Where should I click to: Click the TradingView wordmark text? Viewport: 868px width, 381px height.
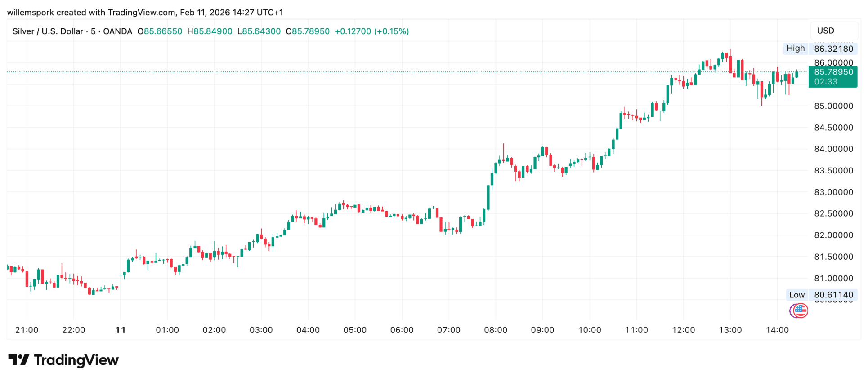click(x=76, y=360)
